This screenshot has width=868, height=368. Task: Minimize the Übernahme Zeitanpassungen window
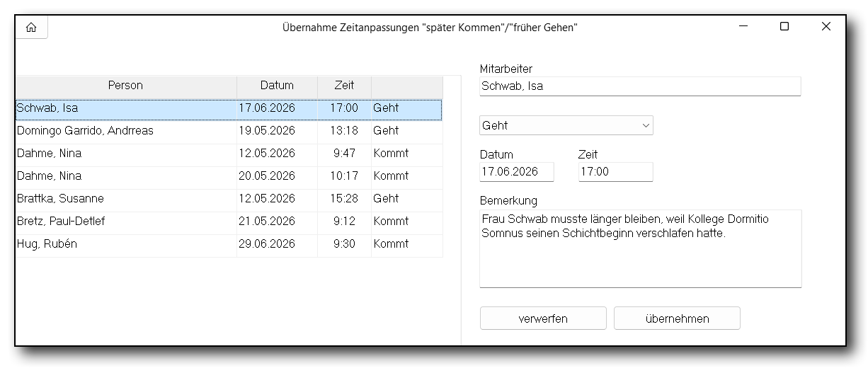click(x=743, y=27)
